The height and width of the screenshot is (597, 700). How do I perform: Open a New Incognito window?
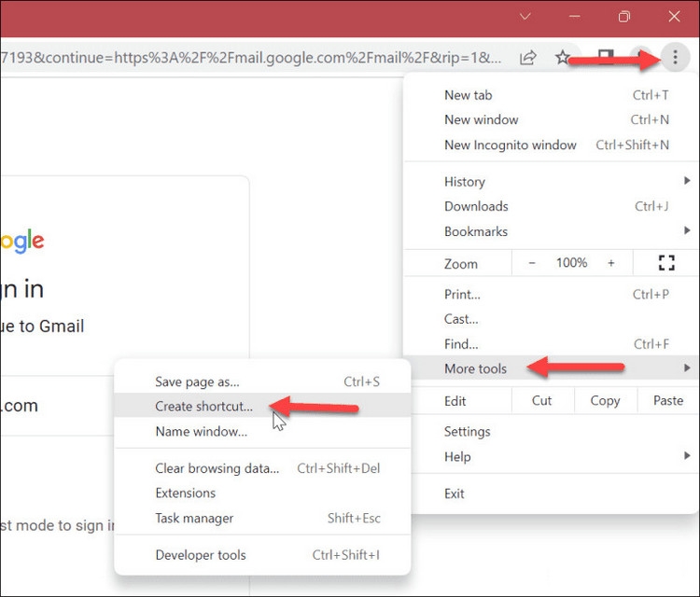pos(552,145)
